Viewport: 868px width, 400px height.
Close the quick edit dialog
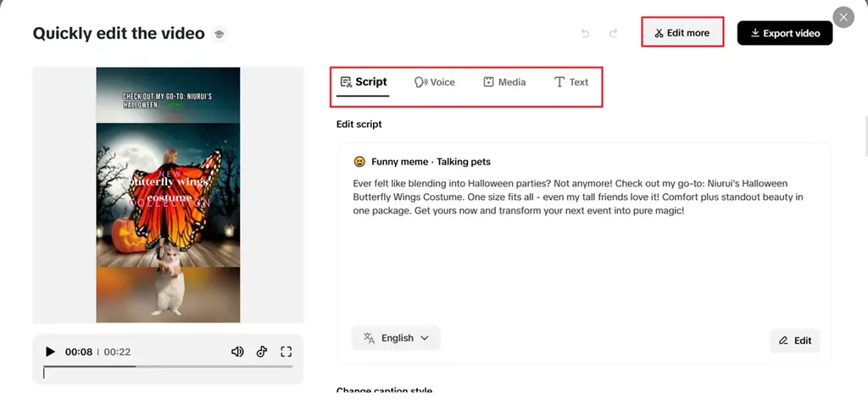pyautogui.click(x=843, y=17)
